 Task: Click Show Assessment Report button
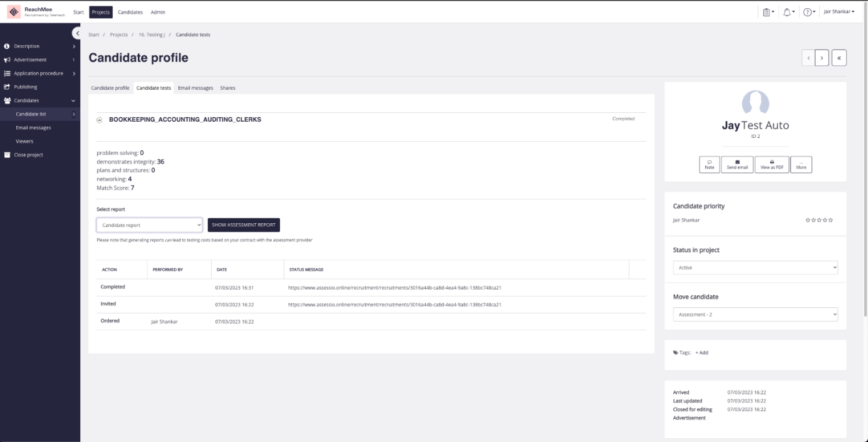[x=244, y=225]
